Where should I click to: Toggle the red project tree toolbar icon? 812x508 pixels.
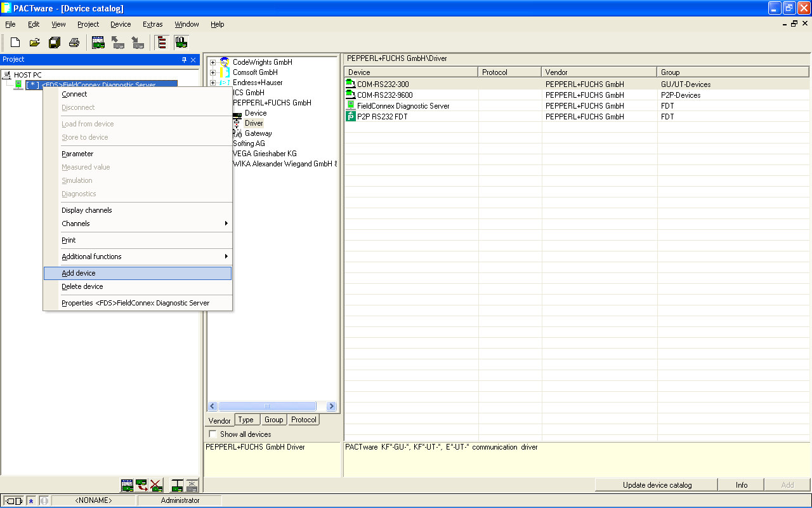click(162, 43)
